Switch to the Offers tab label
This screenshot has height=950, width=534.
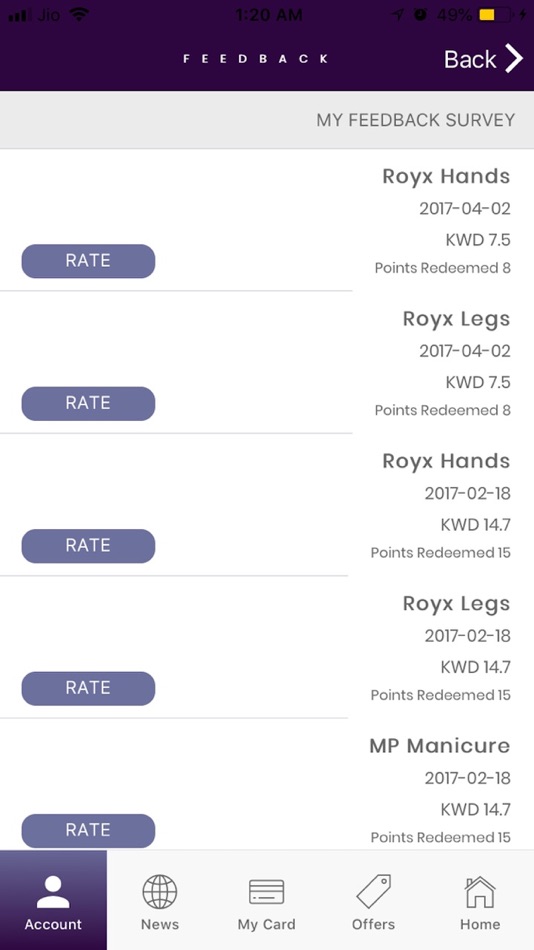(x=373, y=925)
